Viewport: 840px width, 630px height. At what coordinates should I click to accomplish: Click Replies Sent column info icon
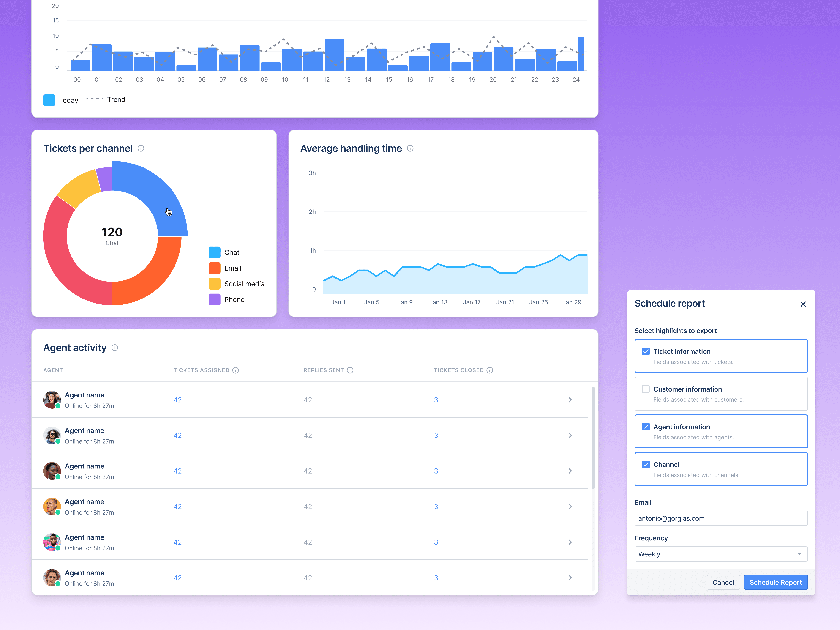click(x=350, y=370)
